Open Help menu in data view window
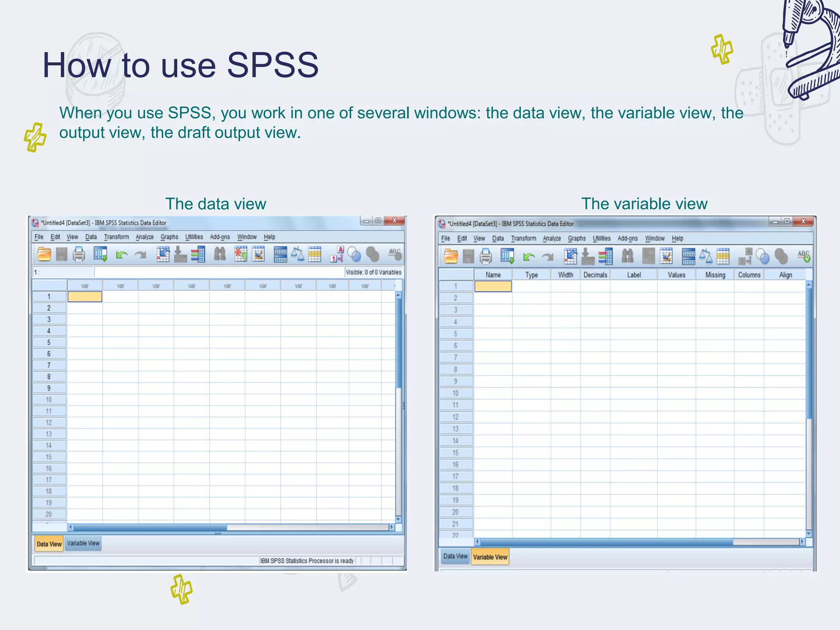840x630 pixels. tap(269, 237)
